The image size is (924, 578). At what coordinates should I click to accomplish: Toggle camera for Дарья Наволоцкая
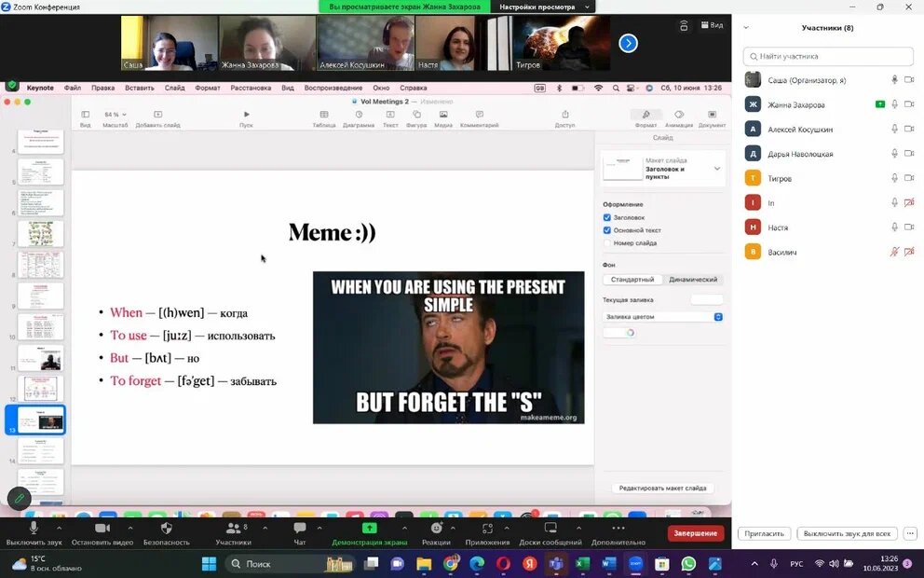click(909, 153)
